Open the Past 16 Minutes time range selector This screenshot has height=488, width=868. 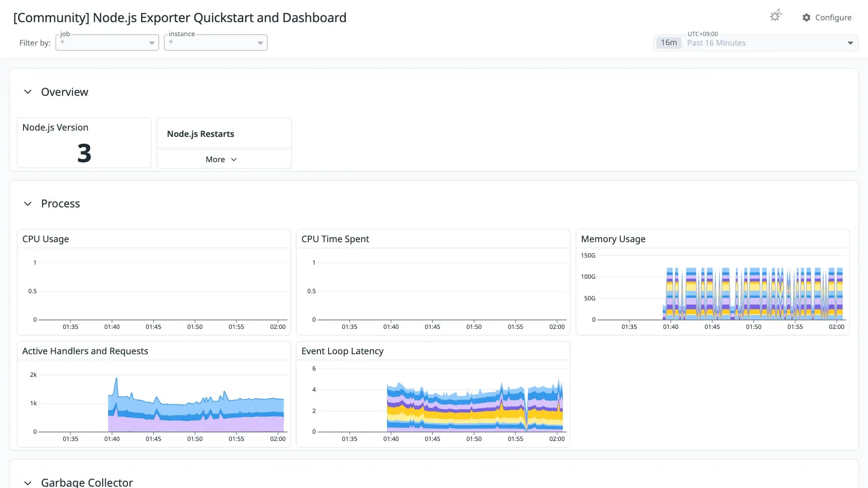[x=756, y=43]
